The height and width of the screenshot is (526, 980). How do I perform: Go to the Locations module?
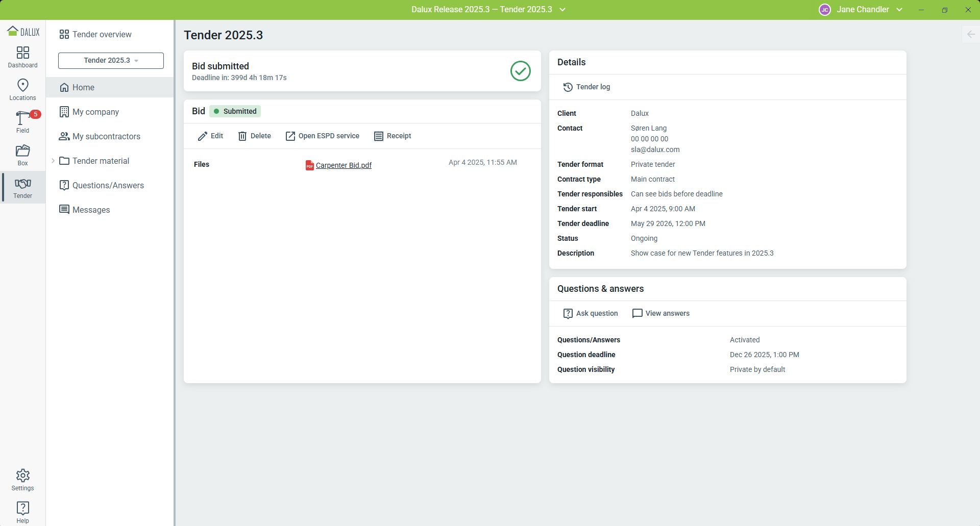pyautogui.click(x=22, y=90)
